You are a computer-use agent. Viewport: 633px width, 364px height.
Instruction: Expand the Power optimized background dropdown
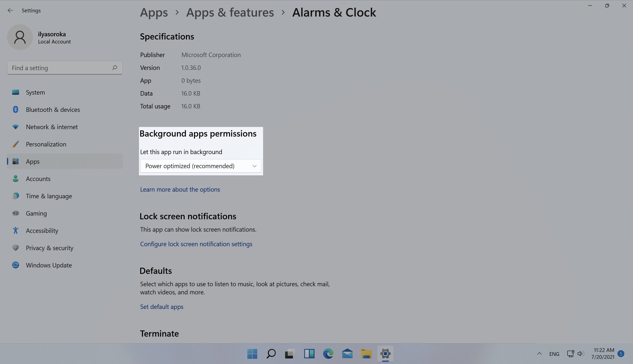201,166
